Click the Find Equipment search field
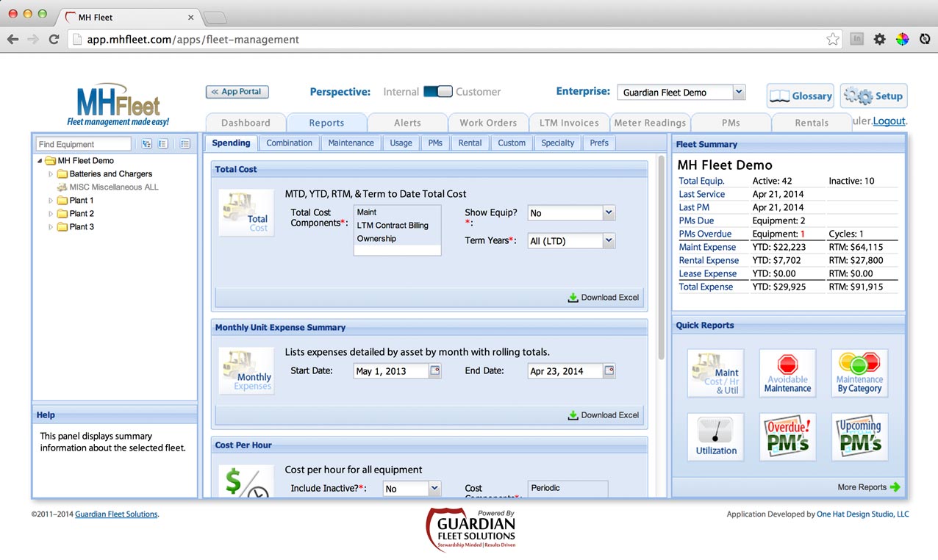 [x=83, y=144]
